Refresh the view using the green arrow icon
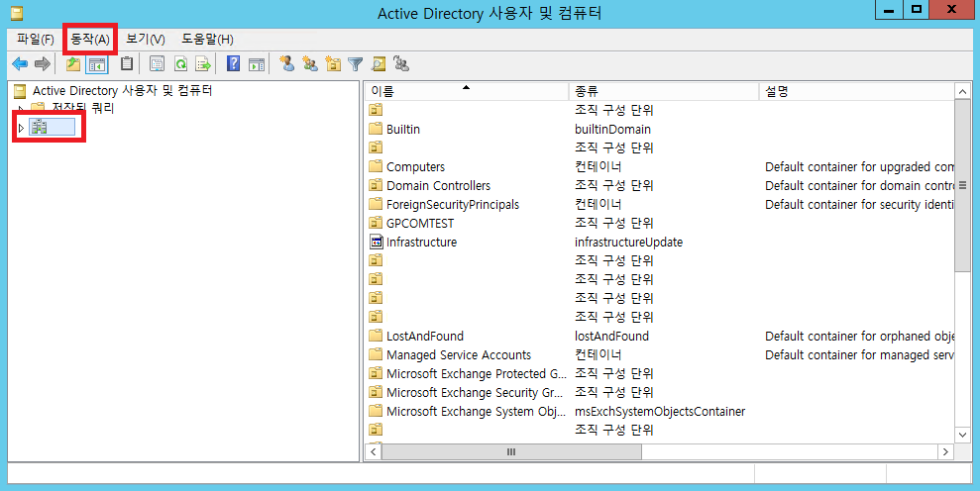Image resolution: width=980 pixels, height=491 pixels. pyautogui.click(x=180, y=63)
